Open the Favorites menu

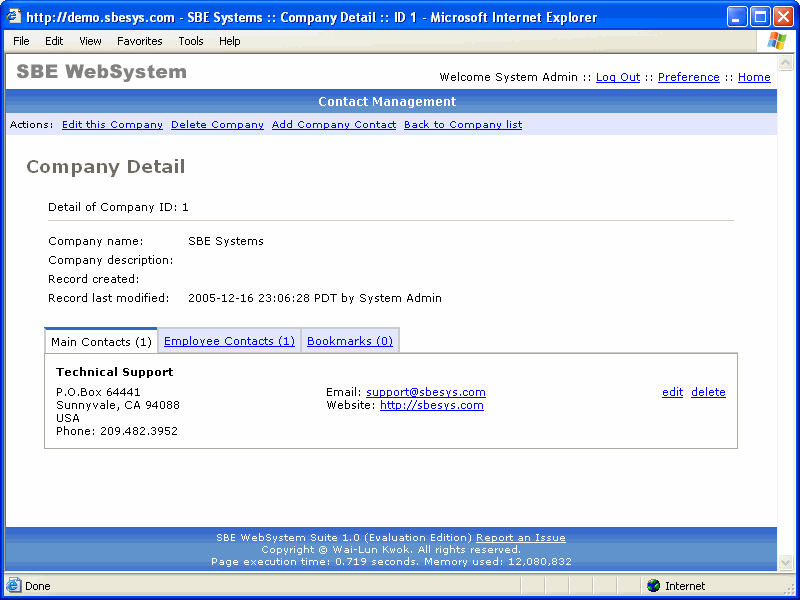(139, 41)
